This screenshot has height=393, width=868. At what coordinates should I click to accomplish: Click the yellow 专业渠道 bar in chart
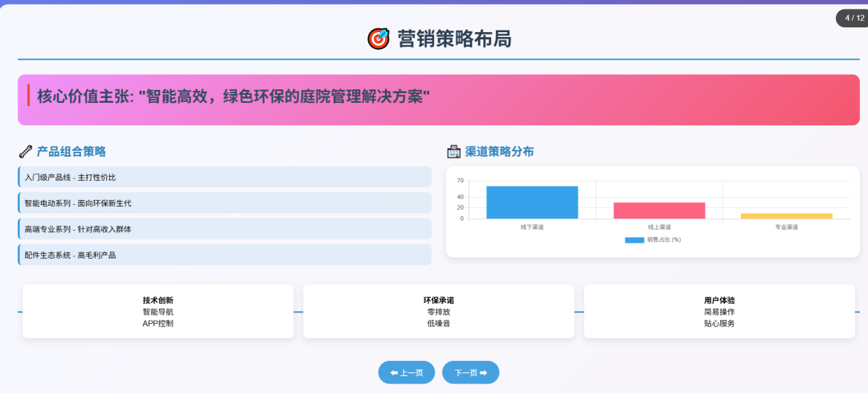(x=787, y=216)
